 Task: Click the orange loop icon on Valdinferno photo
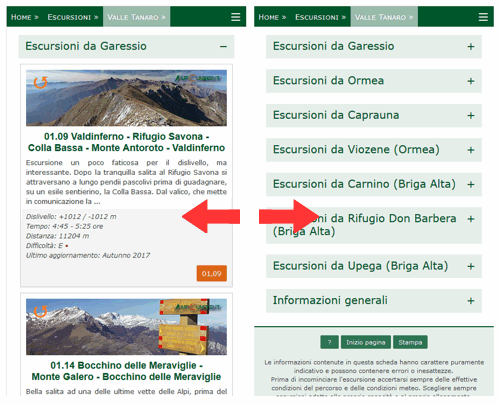40,82
